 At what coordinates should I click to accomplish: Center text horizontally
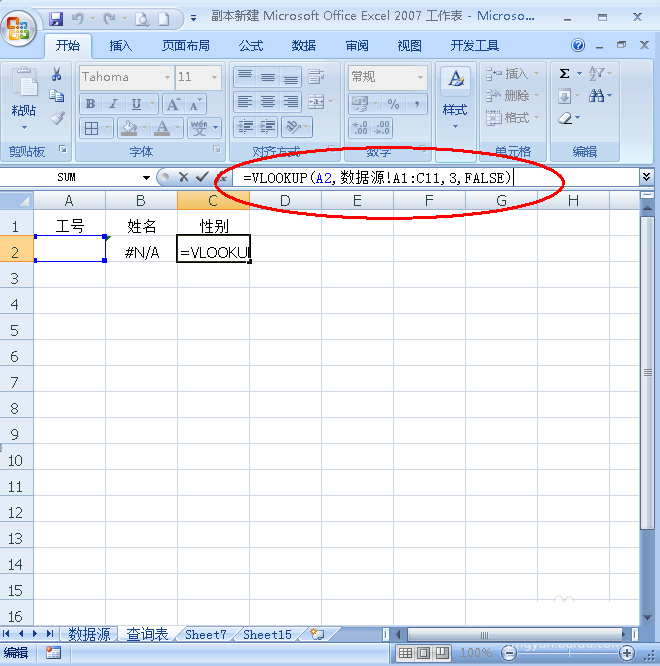(x=268, y=102)
